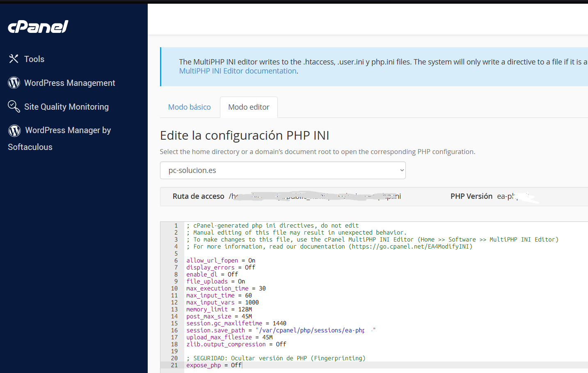Open the MultiPHP INI Editor documentation link

[x=238, y=71]
